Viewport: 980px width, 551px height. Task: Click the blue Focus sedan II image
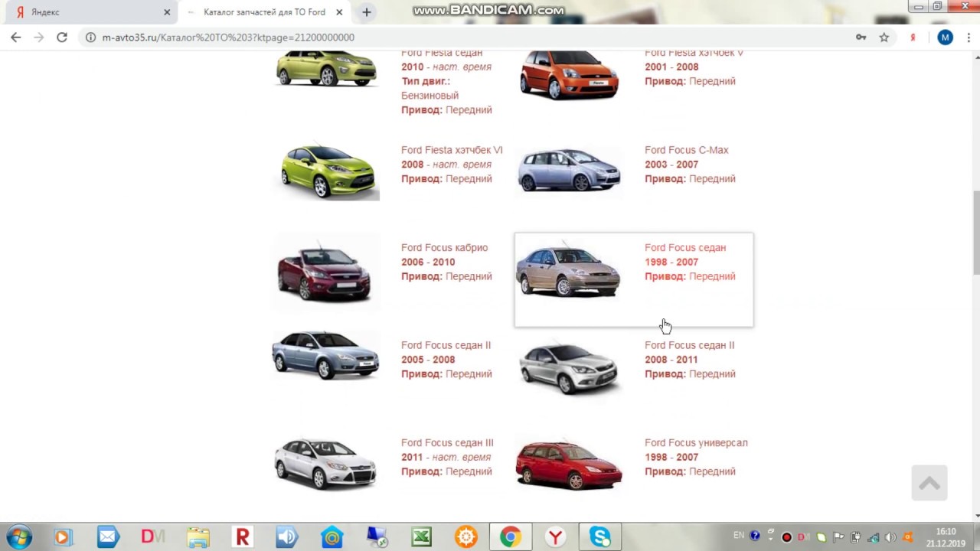tap(325, 355)
